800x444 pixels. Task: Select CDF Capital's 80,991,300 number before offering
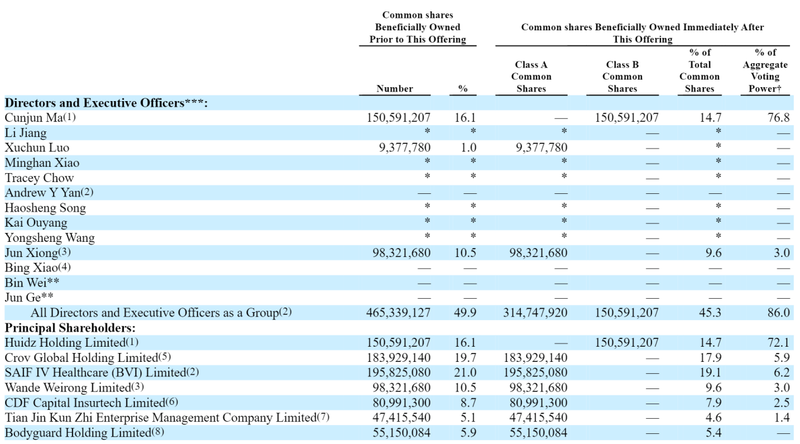tap(402, 403)
